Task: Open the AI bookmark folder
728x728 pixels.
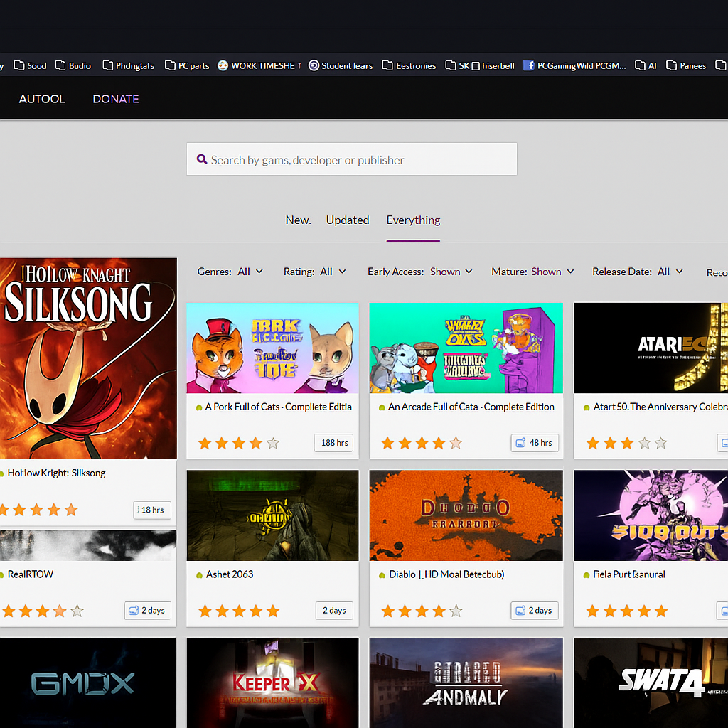Action: (646, 65)
